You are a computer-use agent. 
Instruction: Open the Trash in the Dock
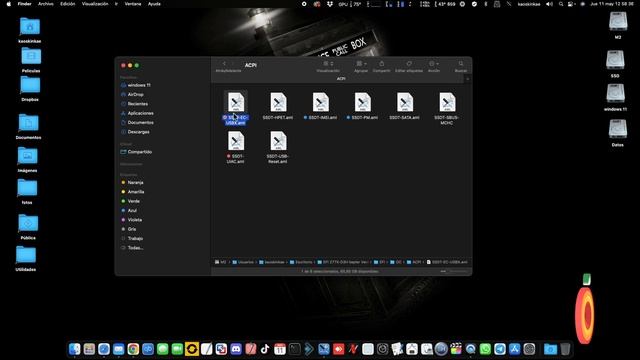click(565, 349)
